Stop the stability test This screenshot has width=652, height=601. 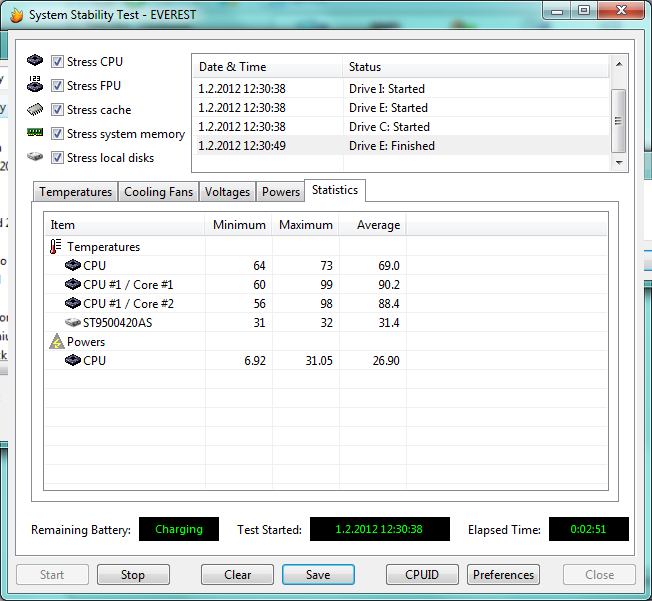click(133, 575)
